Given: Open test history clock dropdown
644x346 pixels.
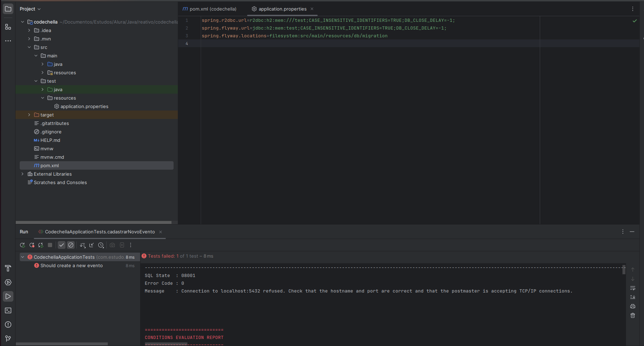Looking at the screenshot, I should coord(101,245).
